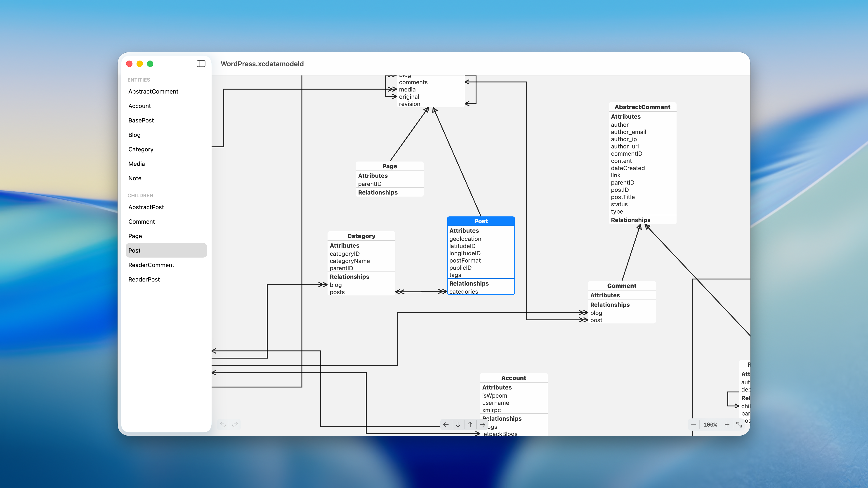Image resolution: width=868 pixels, height=488 pixels.
Task: Click commentID in AbstractComment
Action: (626, 154)
